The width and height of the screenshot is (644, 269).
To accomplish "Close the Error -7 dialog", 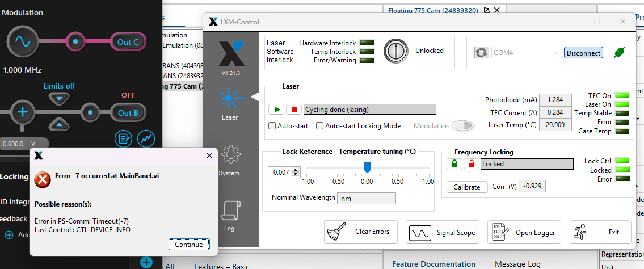I will coord(209,155).
